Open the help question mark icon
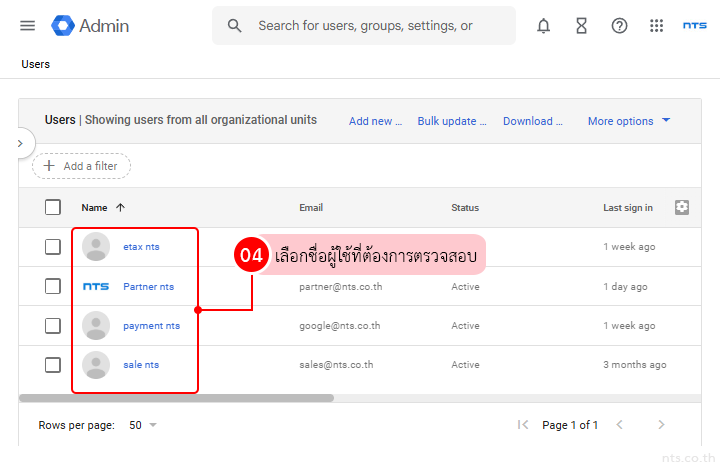Screen dimensions: 720x467 [x=619, y=26]
